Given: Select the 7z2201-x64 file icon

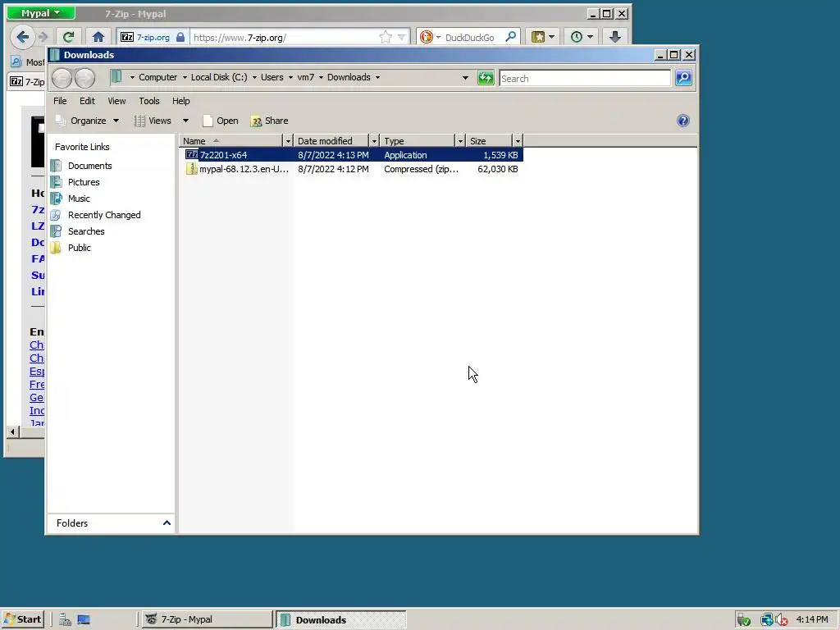Looking at the screenshot, I should pyautogui.click(x=191, y=155).
